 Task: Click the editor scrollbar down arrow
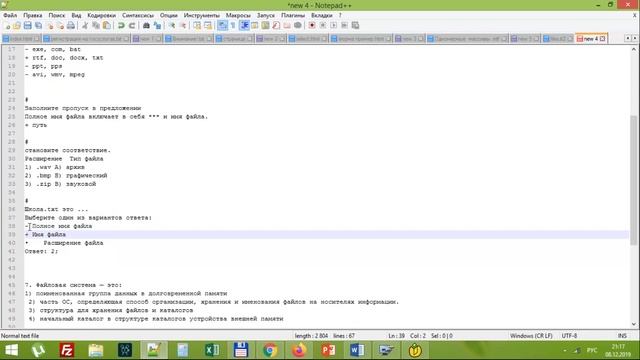634,324
